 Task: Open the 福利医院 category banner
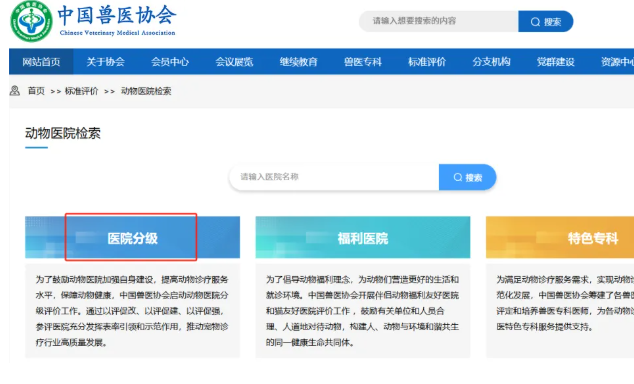tap(363, 237)
